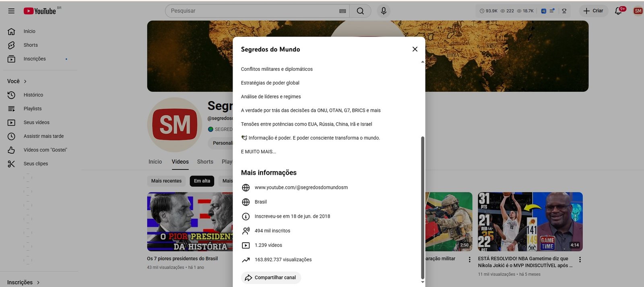Go to the YouTube home logo
The height and width of the screenshot is (287, 644).
click(39, 11)
